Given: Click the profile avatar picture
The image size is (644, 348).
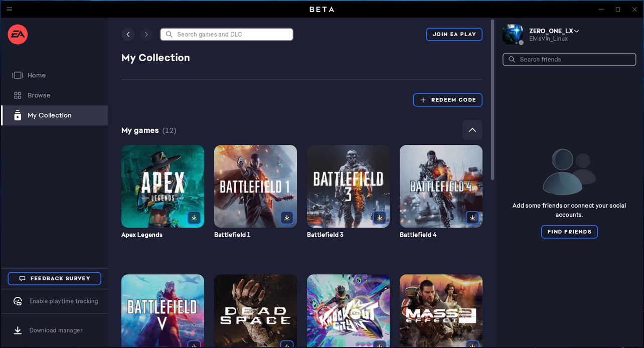Looking at the screenshot, I should (x=513, y=35).
